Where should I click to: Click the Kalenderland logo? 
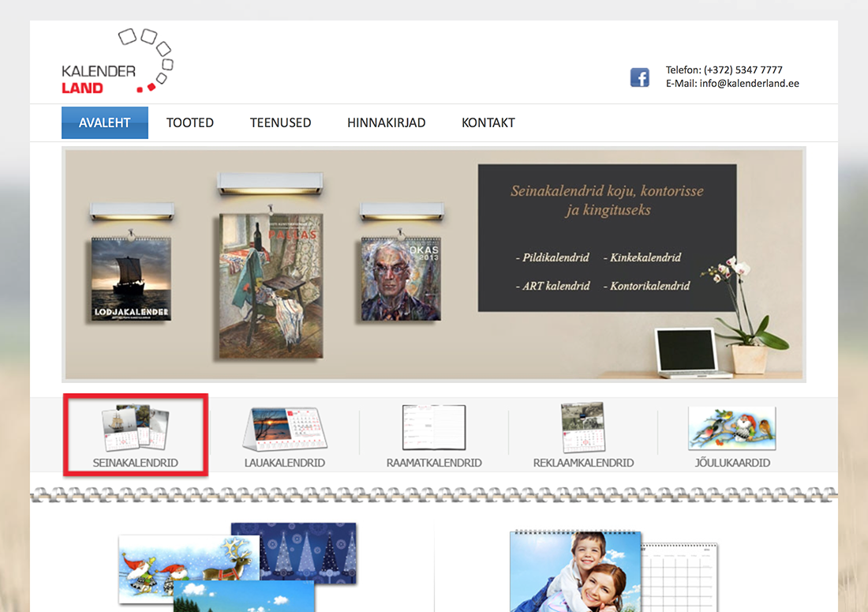point(117,62)
